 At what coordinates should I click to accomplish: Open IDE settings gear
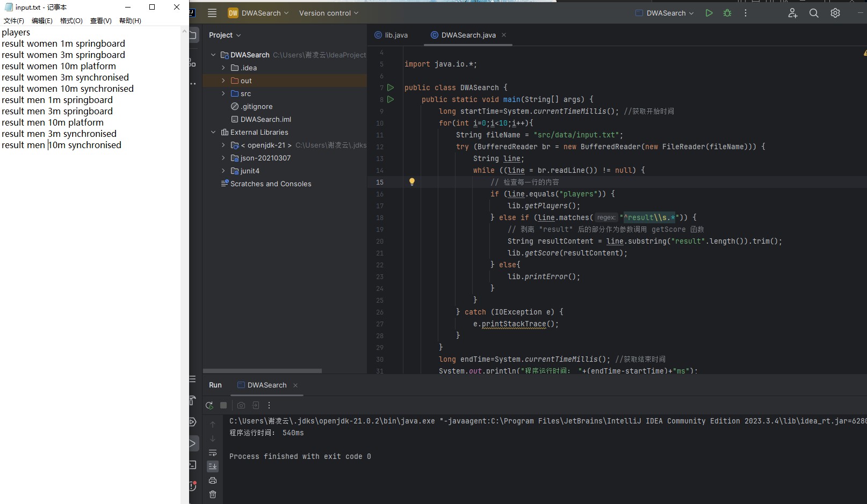(x=835, y=13)
